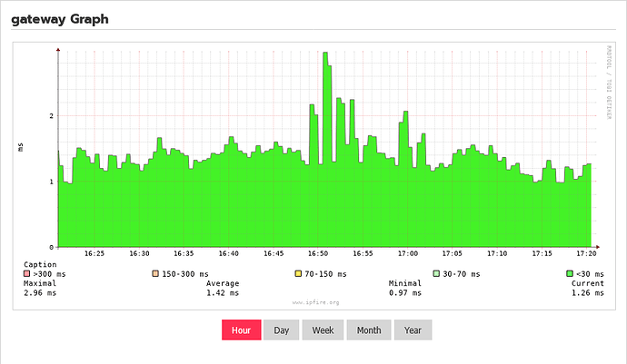Click the Maximal 2.96 ms value
This screenshot has width=627, height=364.
click(40, 293)
